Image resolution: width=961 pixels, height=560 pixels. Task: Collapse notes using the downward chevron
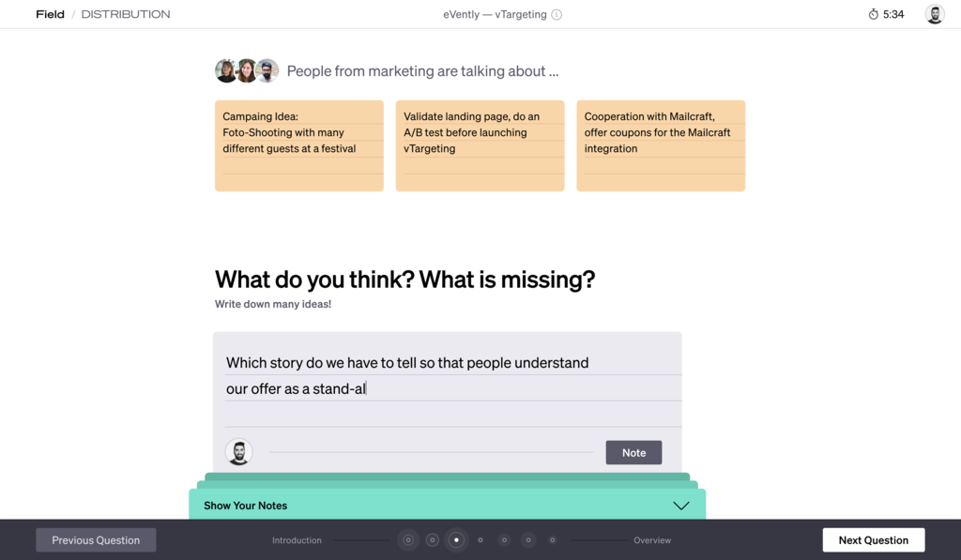(680, 505)
